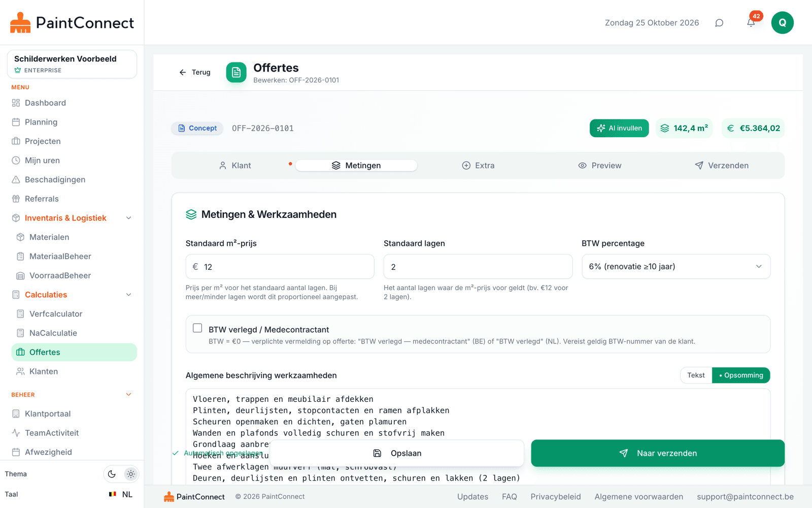812x508 pixels.
Task: Collapse the BEHEER section chevron
Action: pos(128,395)
